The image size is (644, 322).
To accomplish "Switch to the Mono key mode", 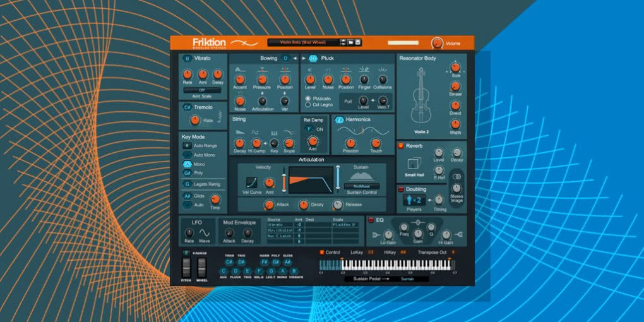I will click(x=188, y=164).
